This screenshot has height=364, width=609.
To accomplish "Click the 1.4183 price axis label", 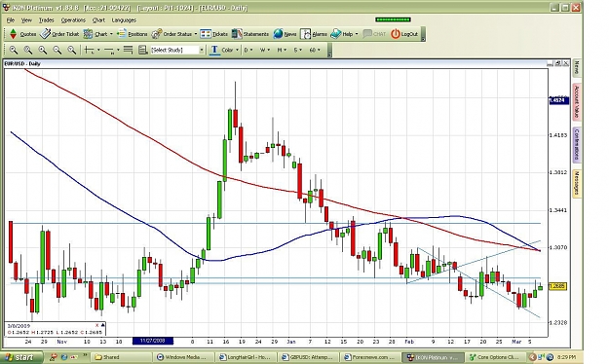I will click(558, 135).
